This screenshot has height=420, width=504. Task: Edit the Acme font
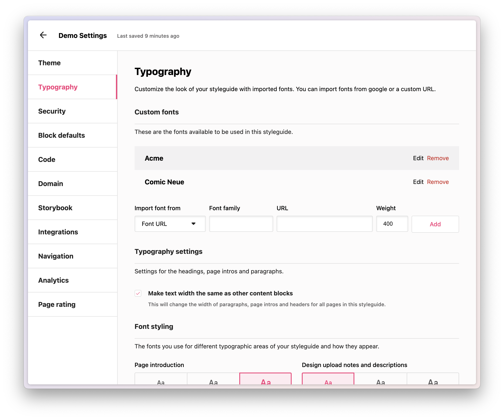click(418, 158)
